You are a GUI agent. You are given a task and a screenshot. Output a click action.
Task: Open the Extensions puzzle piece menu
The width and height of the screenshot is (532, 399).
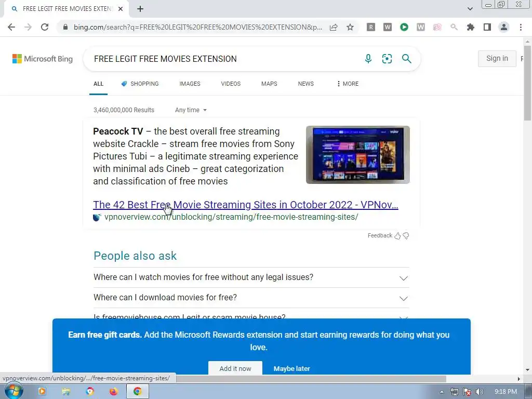(x=471, y=27)
